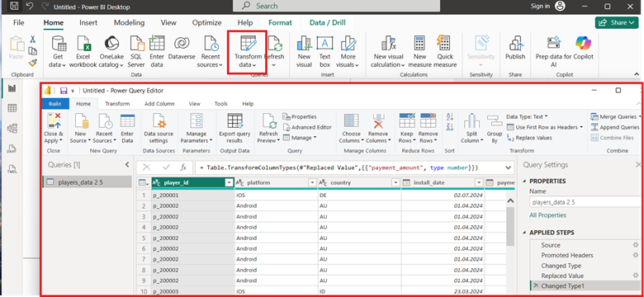Open TMDL view in sidebar

[x=12, y=168]
